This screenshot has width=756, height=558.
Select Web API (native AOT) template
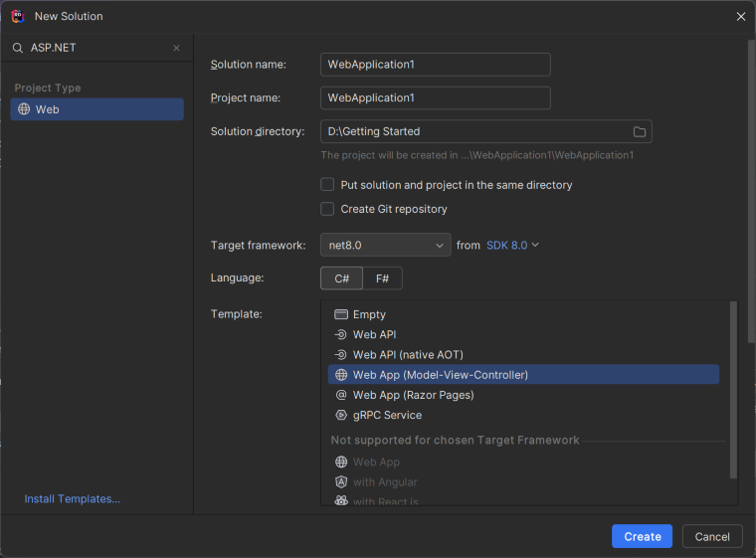408,355
